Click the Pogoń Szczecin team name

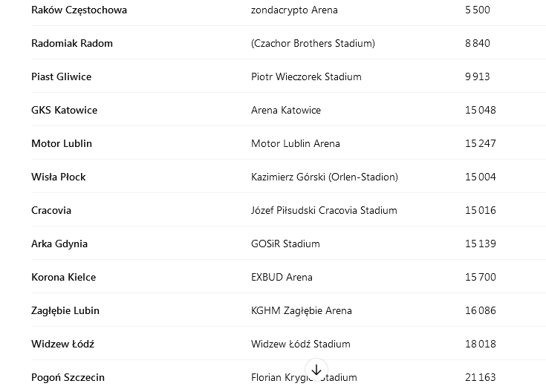(x=68, y=377)
